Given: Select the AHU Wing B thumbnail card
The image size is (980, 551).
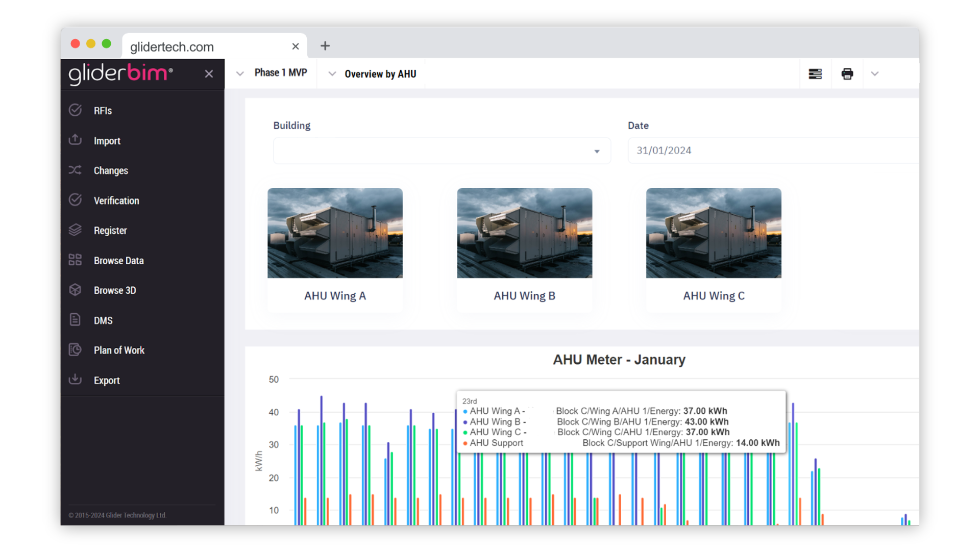Looking at the screenshot, I should click(x=524, y=249).
